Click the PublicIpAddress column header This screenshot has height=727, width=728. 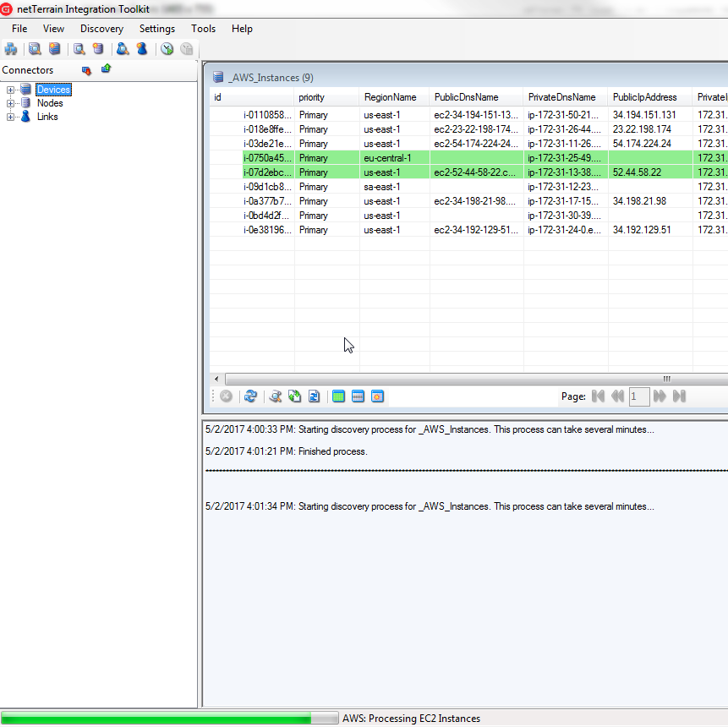tap(644, 97)
